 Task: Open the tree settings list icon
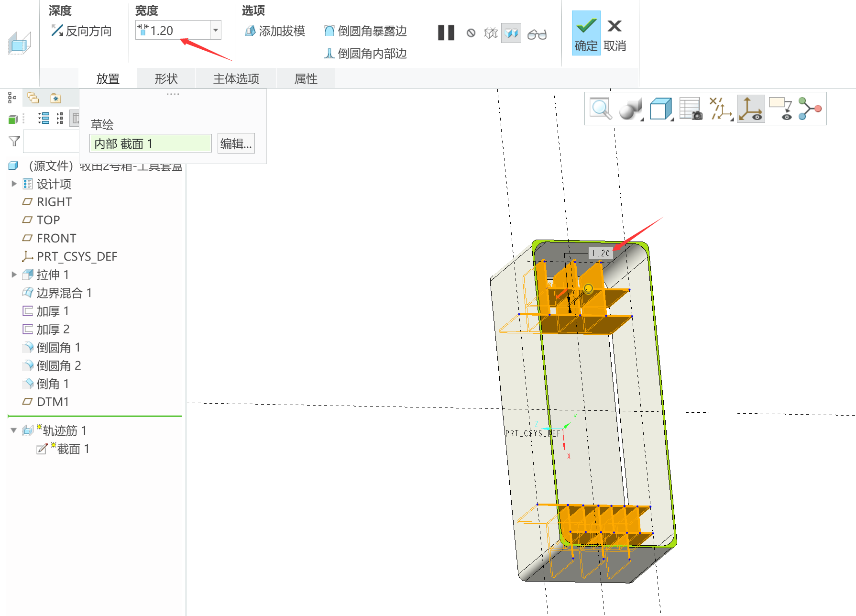point(44,118)
